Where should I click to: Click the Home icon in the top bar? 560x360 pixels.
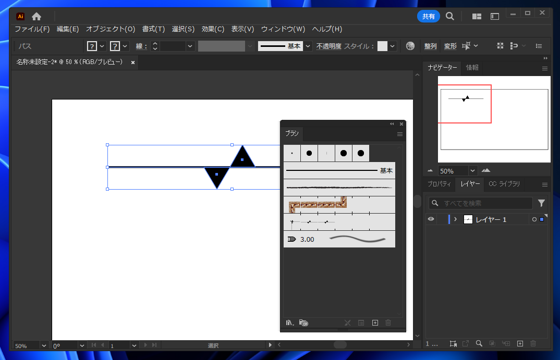coord(36,16)
